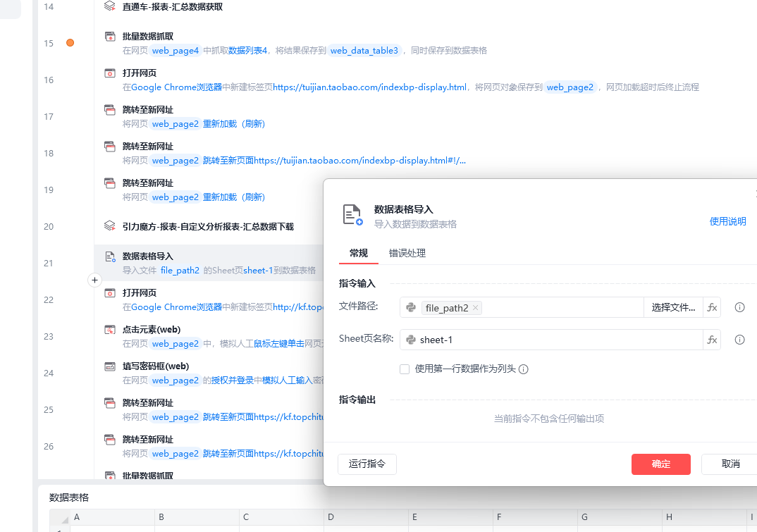Screen dimensions: 757x532
Task: Click the Sheet页名称 input field
Action: 551,340
